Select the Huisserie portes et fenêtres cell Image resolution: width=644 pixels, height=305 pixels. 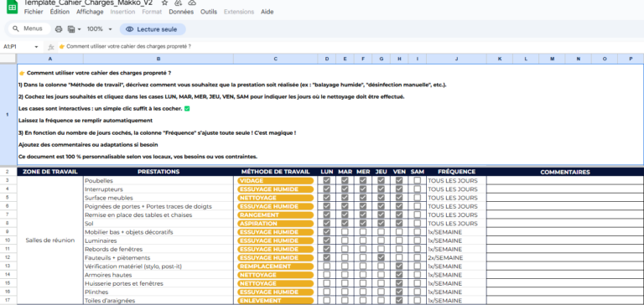coord(158,283)
